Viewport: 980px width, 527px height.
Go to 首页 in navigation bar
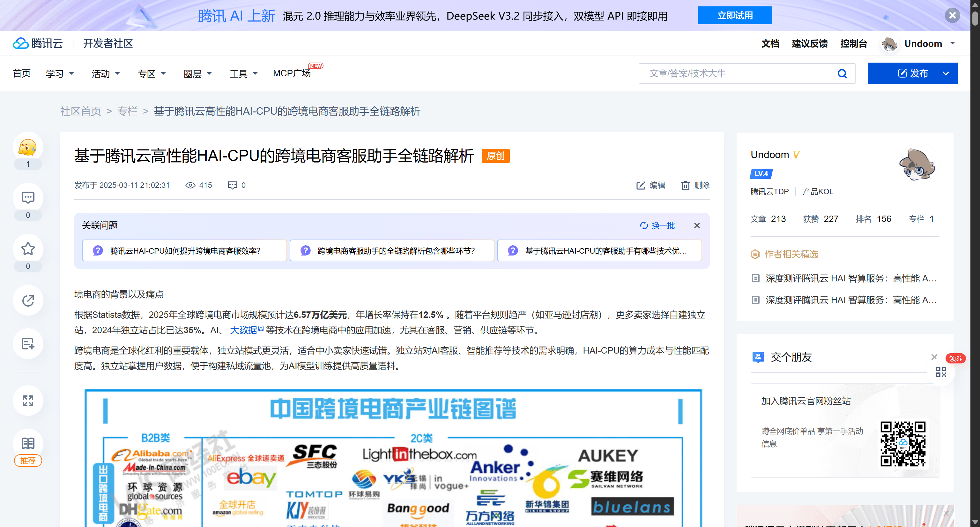(x=22, y=73)
